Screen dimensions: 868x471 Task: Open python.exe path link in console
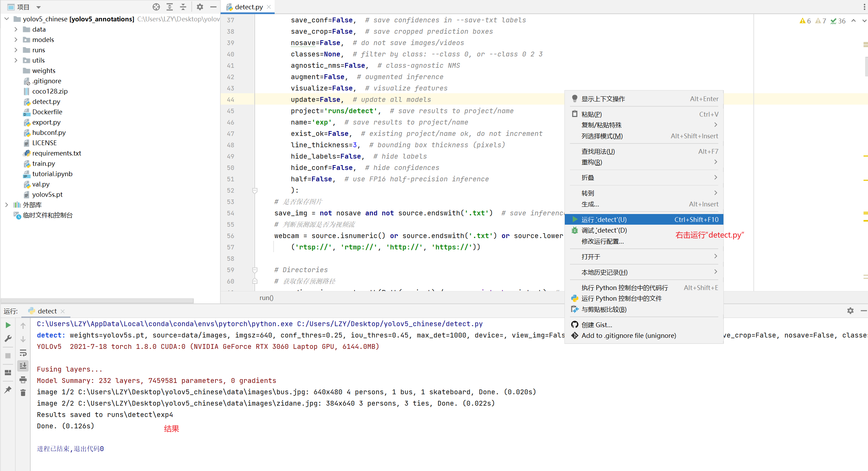165,324
